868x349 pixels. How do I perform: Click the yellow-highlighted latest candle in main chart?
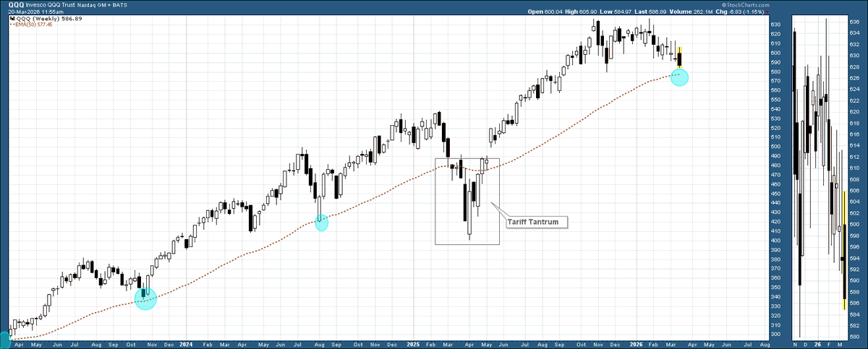pyautogui.click(x=679, y=57)
